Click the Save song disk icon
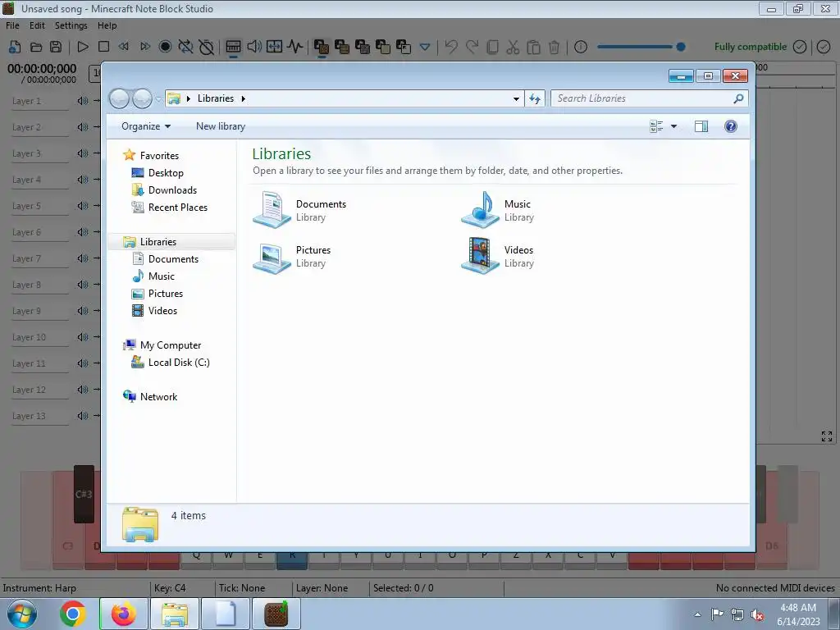840x630 pixels. pyautogui.click(x=56, y=47)
